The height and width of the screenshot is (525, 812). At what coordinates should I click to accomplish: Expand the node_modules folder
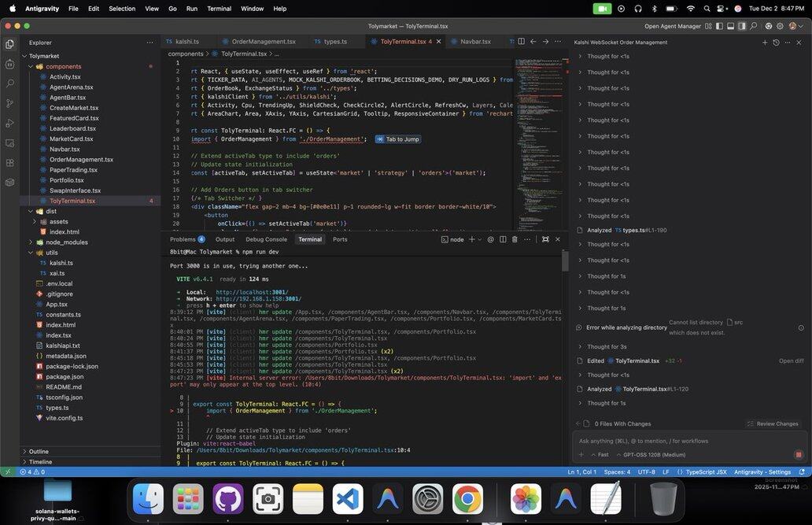click(x=66, y=242)
